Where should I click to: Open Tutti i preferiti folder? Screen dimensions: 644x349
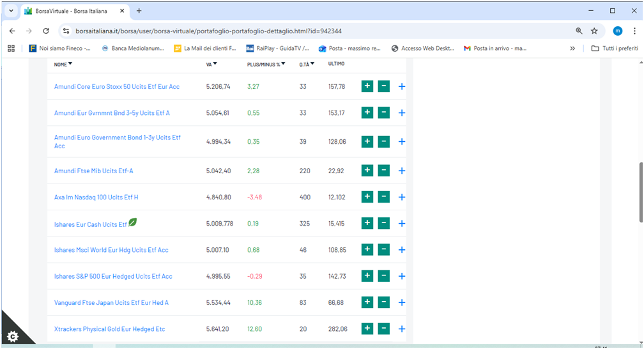click(615, 48)
